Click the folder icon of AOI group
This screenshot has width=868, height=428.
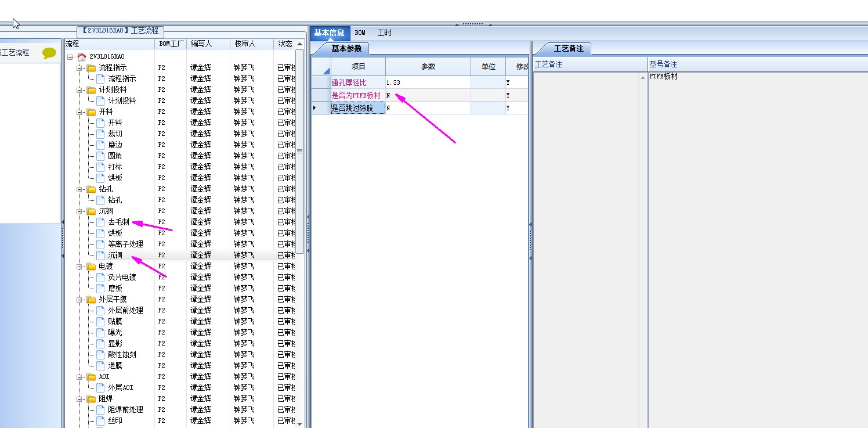click(x=91, y=376)
